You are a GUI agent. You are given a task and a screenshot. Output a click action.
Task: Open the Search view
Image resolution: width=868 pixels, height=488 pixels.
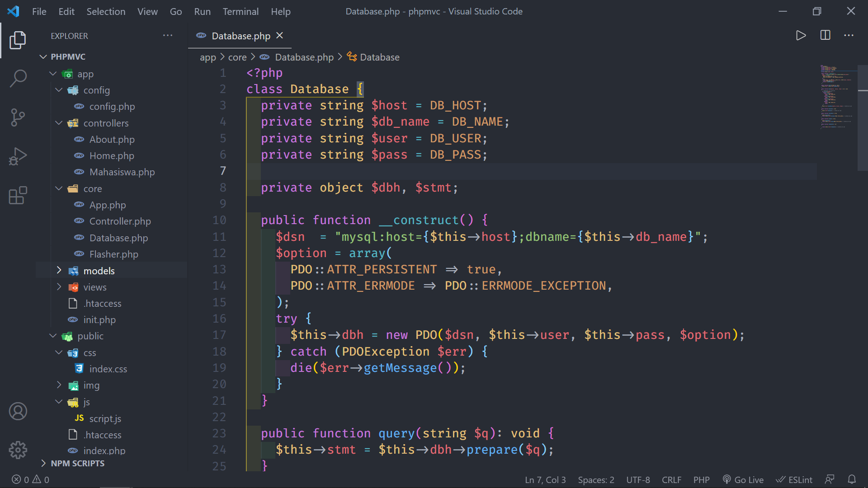click(x=18, y=79)
